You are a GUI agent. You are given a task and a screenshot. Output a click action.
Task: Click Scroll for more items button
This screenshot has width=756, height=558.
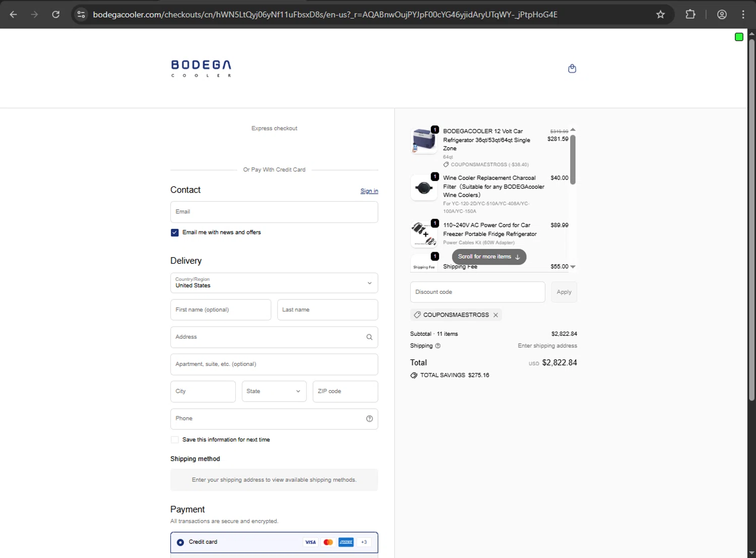[x=489, y=257]
